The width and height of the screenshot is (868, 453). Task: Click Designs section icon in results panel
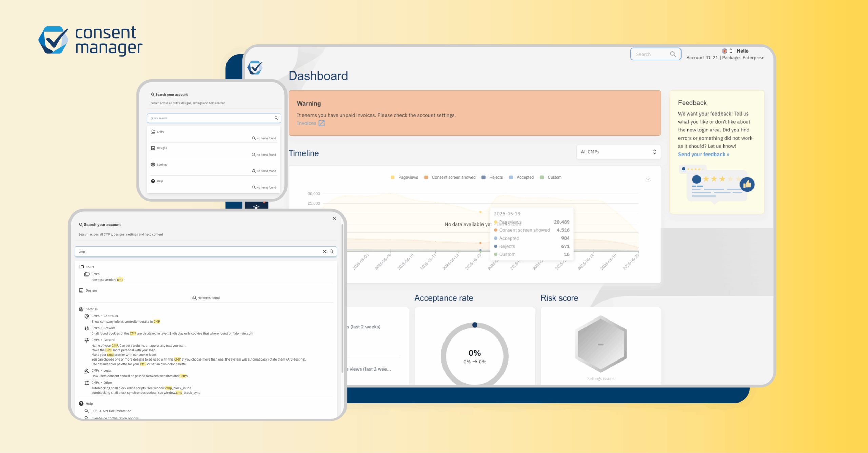[x=81, y=290]
